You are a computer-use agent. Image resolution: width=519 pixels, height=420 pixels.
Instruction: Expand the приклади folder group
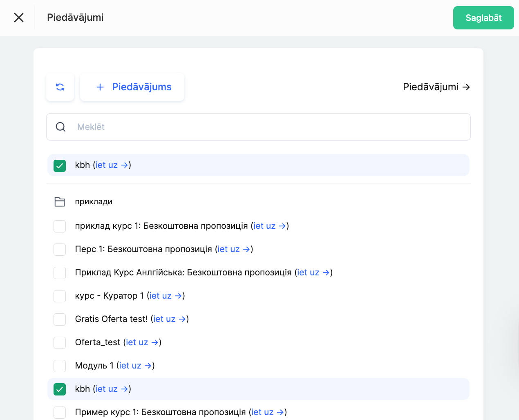(x=94, y=202)
